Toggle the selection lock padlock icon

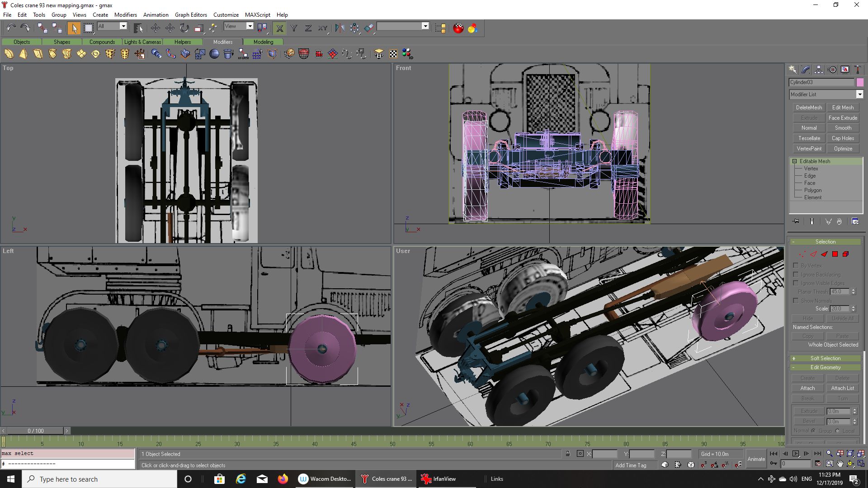[x=567, y=454]
